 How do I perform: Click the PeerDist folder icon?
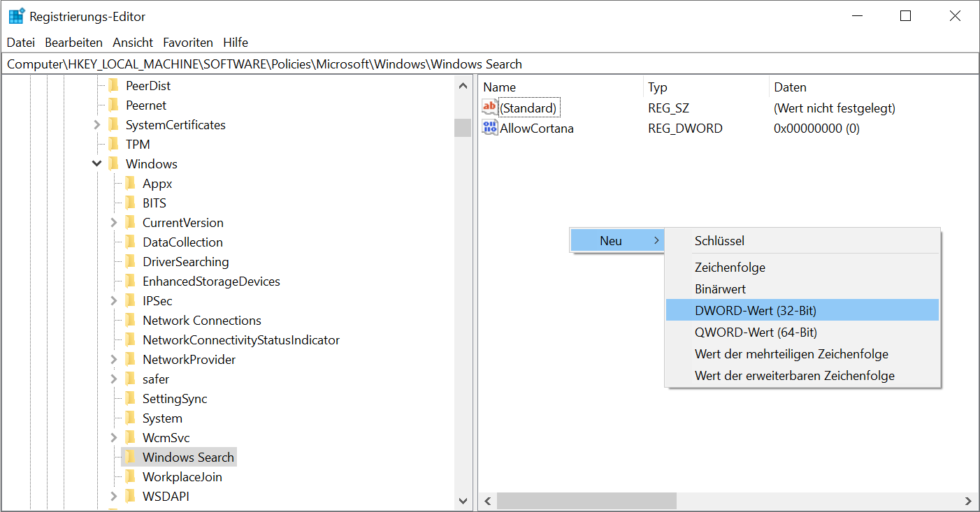[114, 86]
